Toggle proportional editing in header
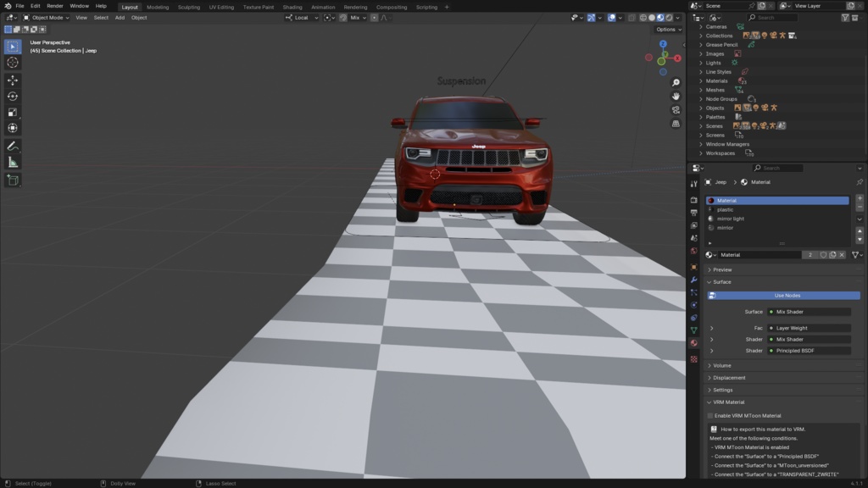The width and height of the screenshot is (868, 488). point(374,18)
